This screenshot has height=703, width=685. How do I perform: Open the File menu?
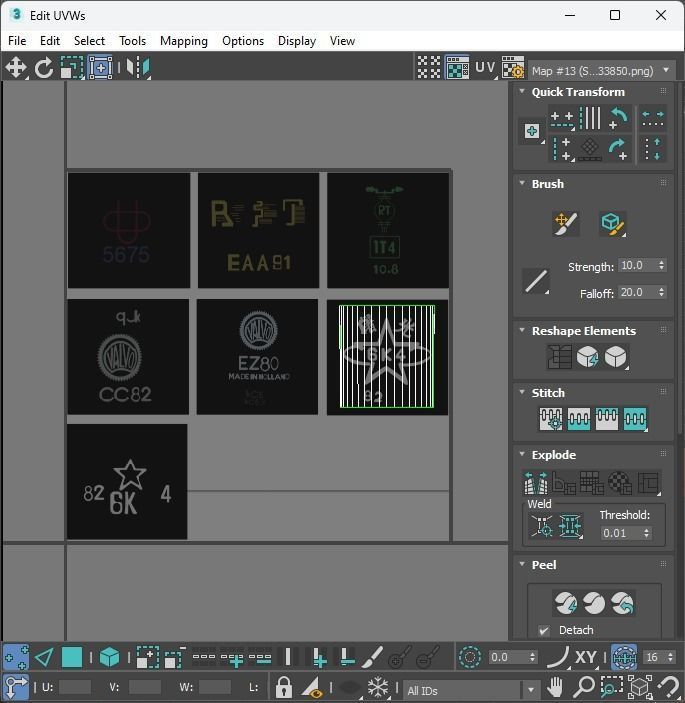click(17, 41)
